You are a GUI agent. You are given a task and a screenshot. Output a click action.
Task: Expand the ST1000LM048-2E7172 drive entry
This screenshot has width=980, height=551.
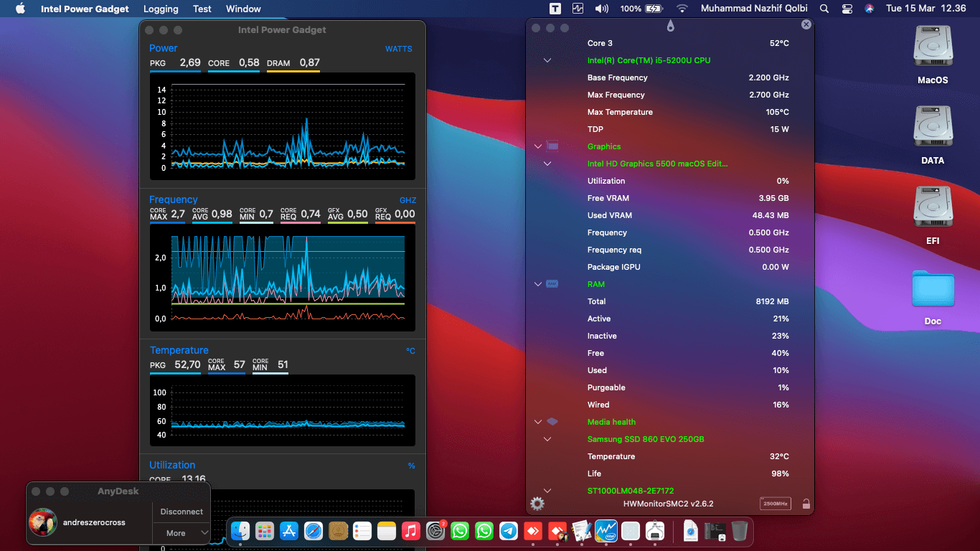(547, 491)
